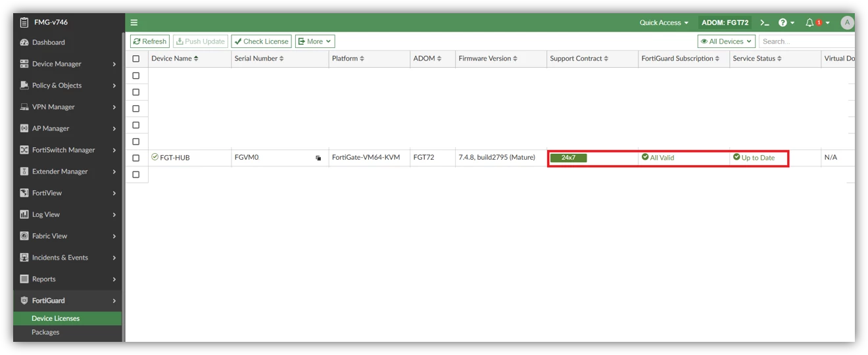Open the Quick Access dropdown
The height and width of the screenshot is (355, 868).
664,22
